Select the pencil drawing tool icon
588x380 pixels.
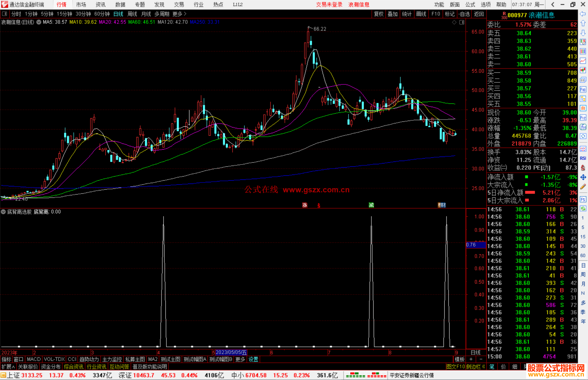click(583, 187)
